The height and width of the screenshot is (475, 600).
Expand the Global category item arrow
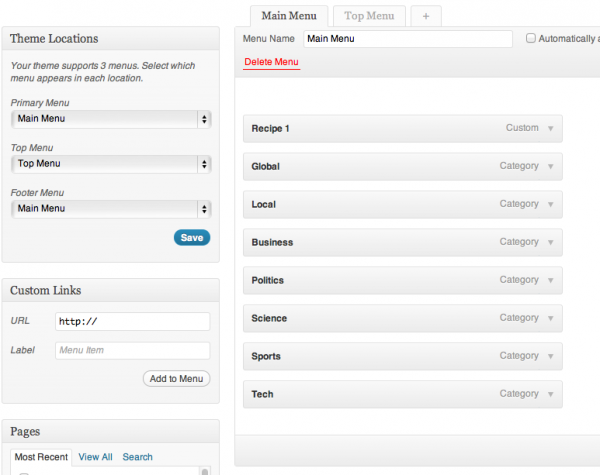click(550, 167)
